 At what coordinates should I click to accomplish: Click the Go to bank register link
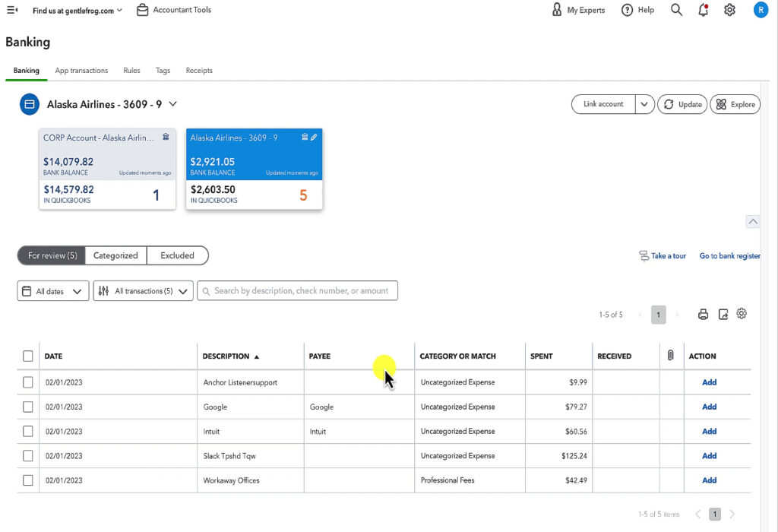[x=729, y=255]
